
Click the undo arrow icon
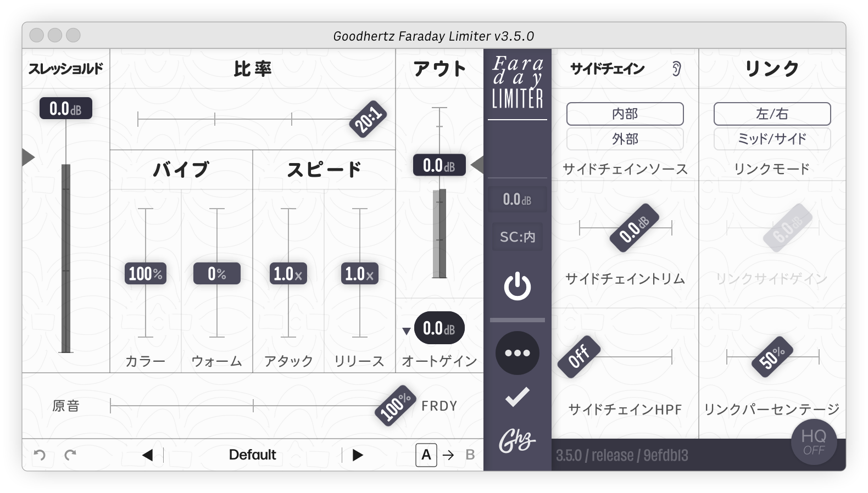pyautogui.click(x=40, y=455)
